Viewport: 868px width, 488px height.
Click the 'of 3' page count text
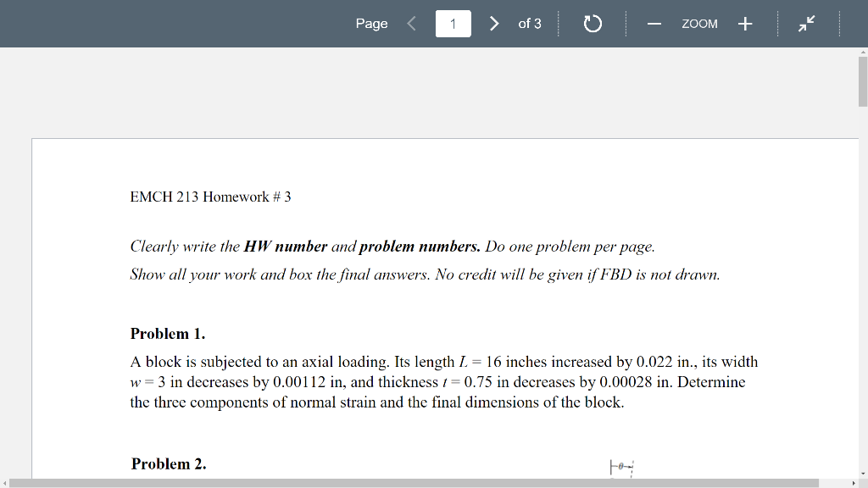coord(529,24)
